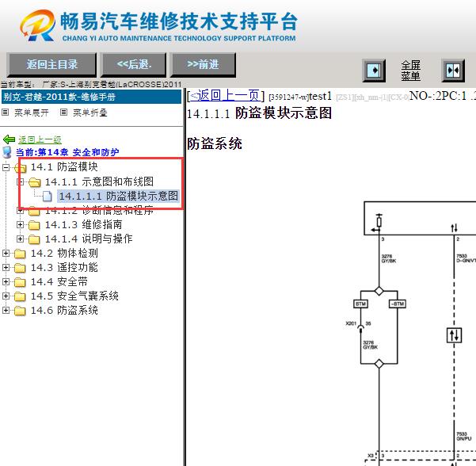Collapse the 14.1.1 示意图和布线图 node

pyautogui.click(x=21, y=181)
